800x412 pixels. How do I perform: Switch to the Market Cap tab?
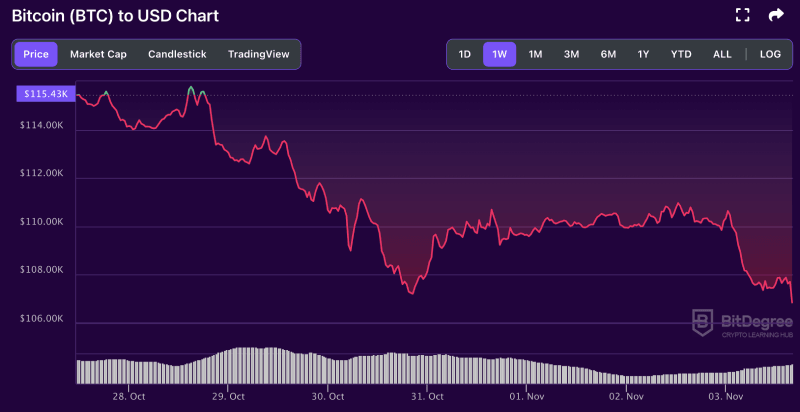tap(98, 54)
